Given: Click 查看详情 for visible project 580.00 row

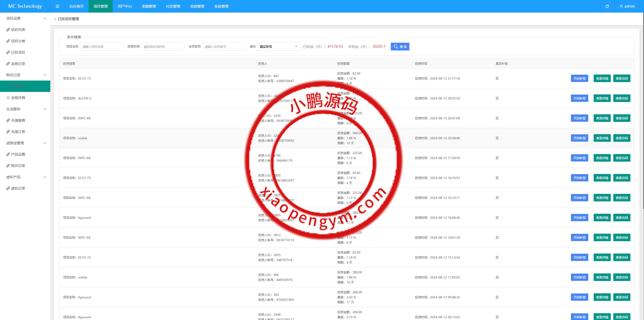Looking at the screenshot, I should 602,138.
